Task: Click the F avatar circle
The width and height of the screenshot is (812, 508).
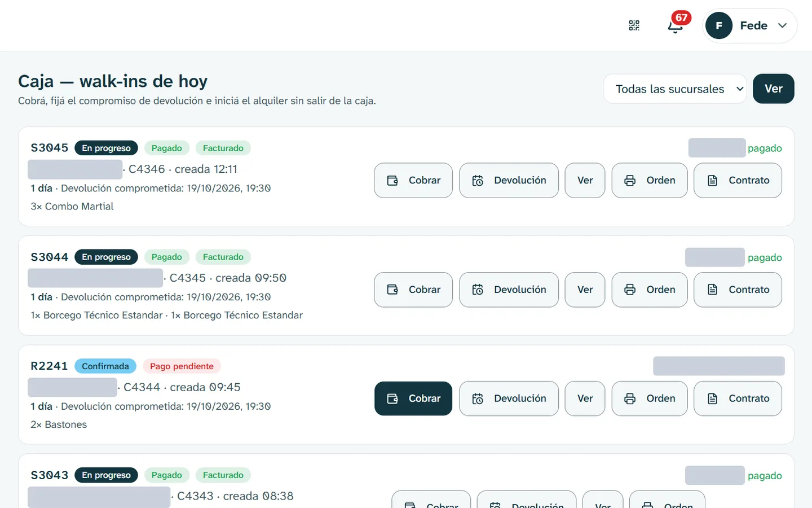Action: (719, 25)
